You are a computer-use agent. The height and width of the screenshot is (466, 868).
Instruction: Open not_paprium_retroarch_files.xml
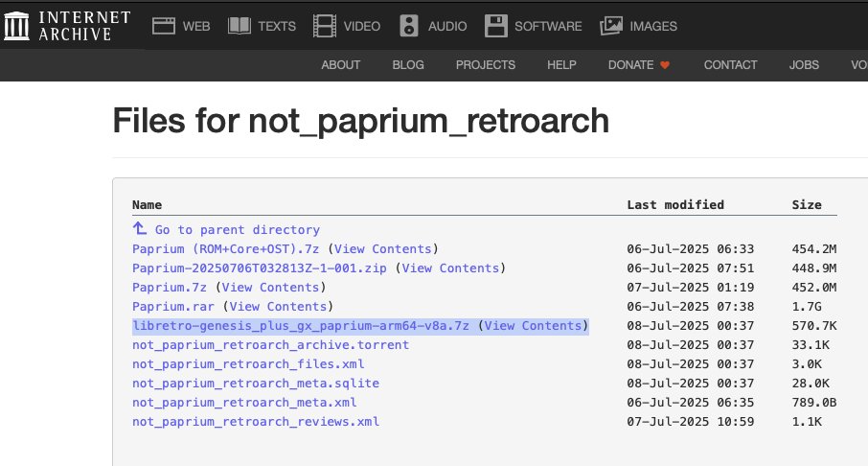pos(248,364)
